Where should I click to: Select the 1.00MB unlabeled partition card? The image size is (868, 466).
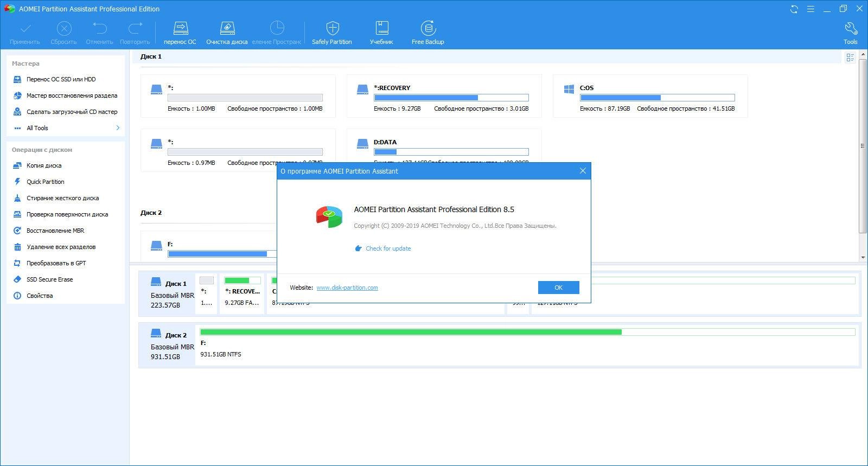(x=238, y=96)
